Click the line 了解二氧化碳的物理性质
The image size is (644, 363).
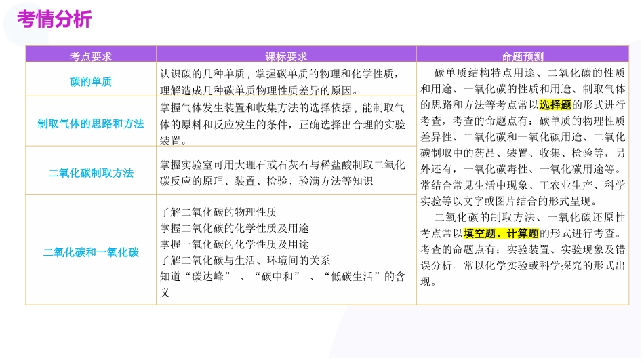218,212
